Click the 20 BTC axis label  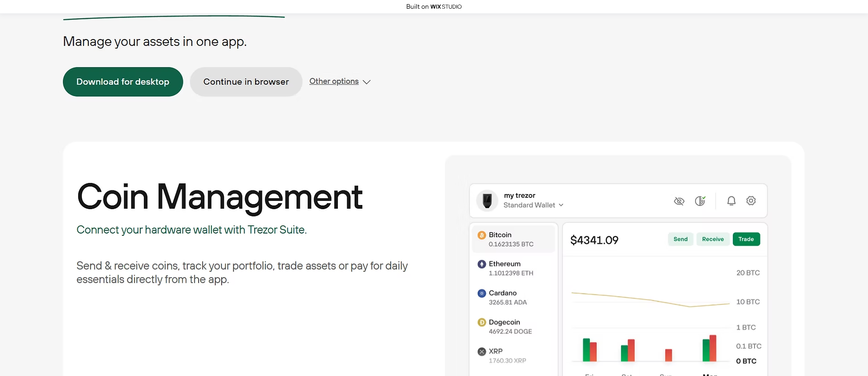(748, 273)
